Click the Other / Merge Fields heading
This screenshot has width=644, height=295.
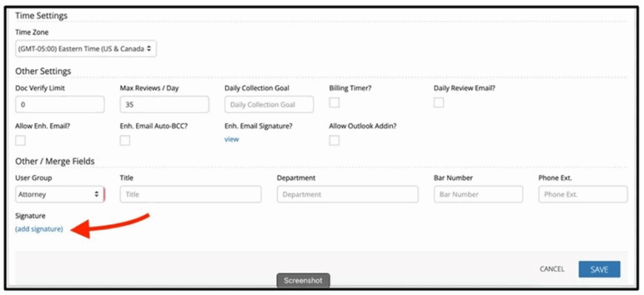click(55, 162)
